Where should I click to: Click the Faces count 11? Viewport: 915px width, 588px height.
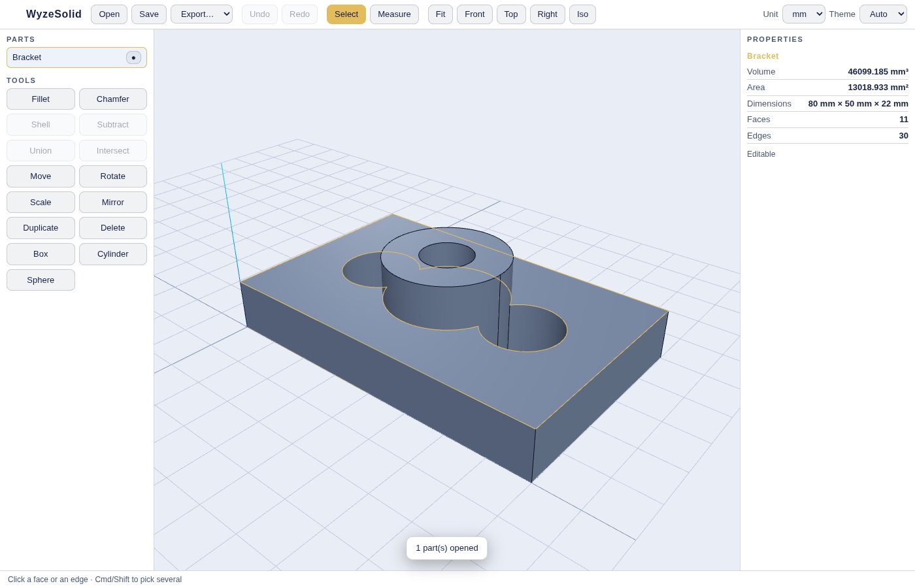click(x=904, y=120)
